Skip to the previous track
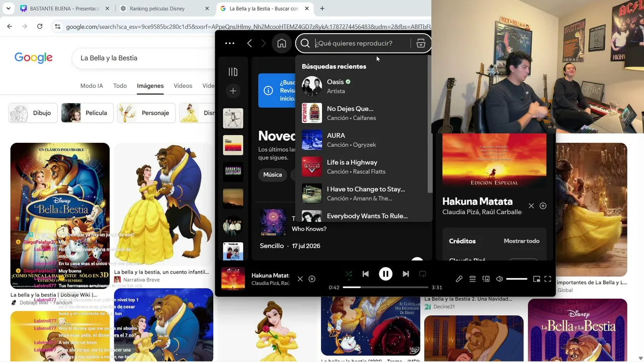Image resolution: width=644 pixels, height=362 pixels. (366, 274)
